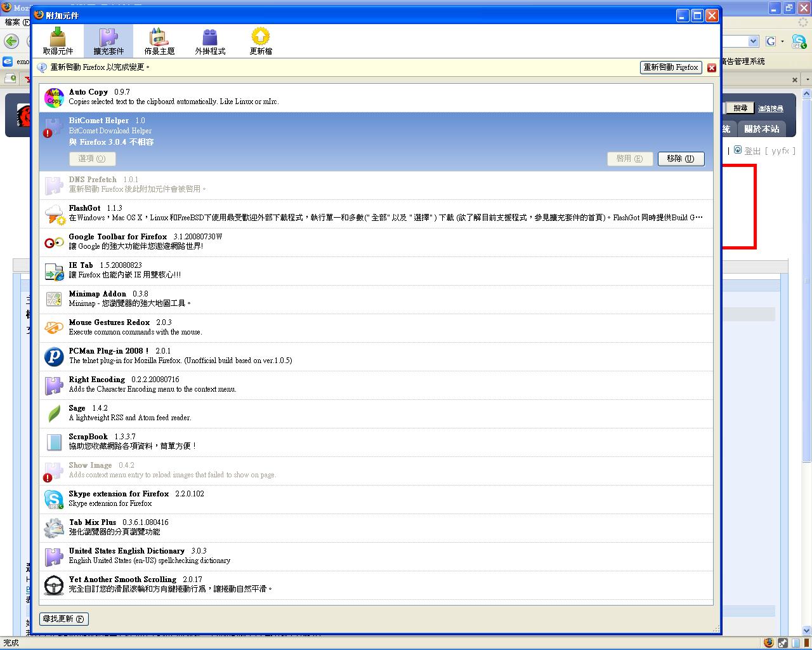Select the IE Tab 1.5.20080823 entry
Screen dimensions: 812x650
pyautogui.click(x=376, y=270)
